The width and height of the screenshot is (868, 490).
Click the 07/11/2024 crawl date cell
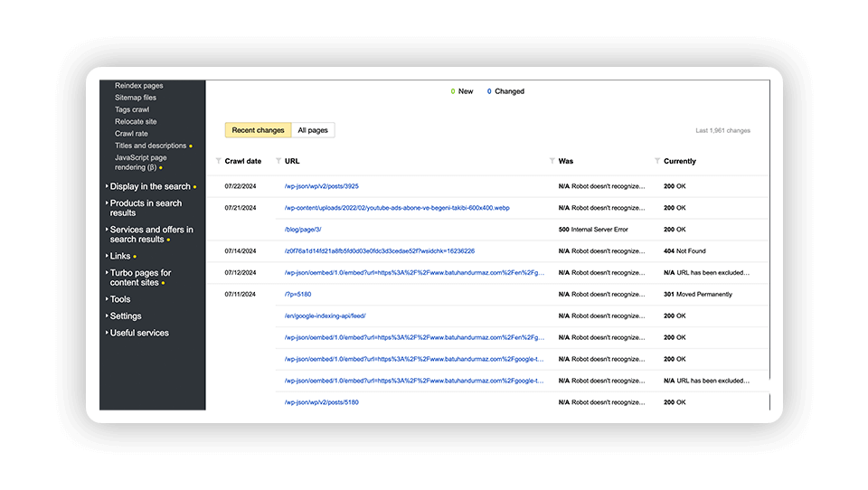(x=241, y=294)
